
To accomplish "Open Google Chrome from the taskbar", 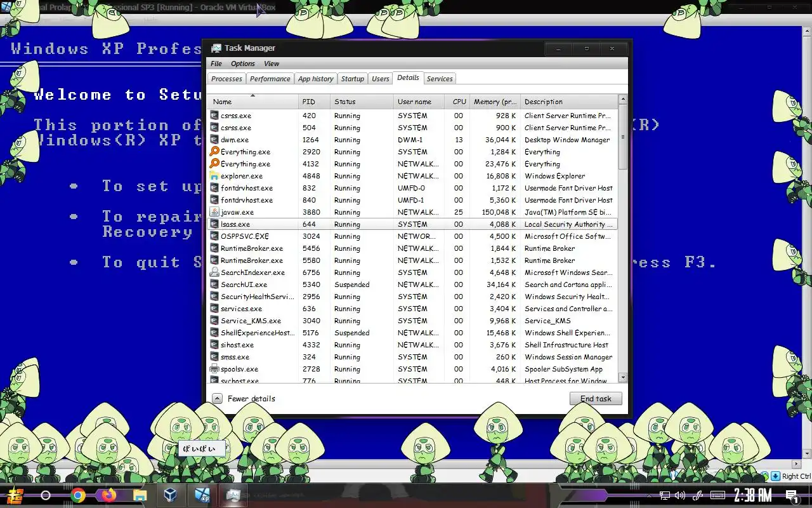I will (78, 495).
